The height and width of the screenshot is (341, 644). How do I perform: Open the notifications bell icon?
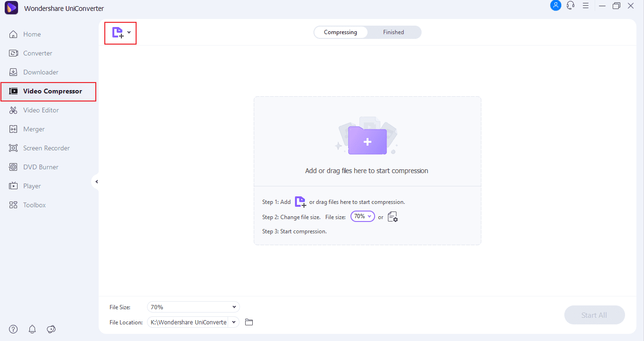coord(32,329)
